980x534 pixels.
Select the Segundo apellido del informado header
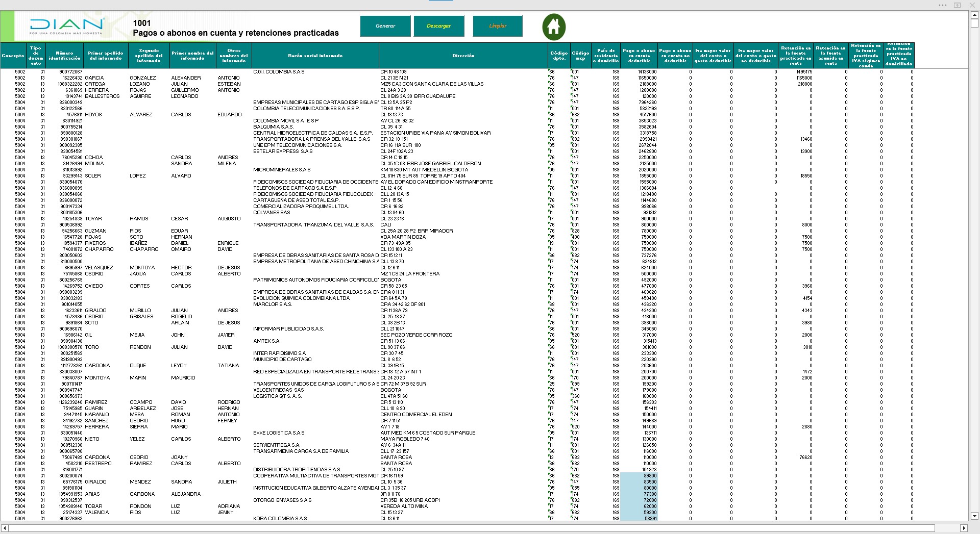tap(149, 56)
